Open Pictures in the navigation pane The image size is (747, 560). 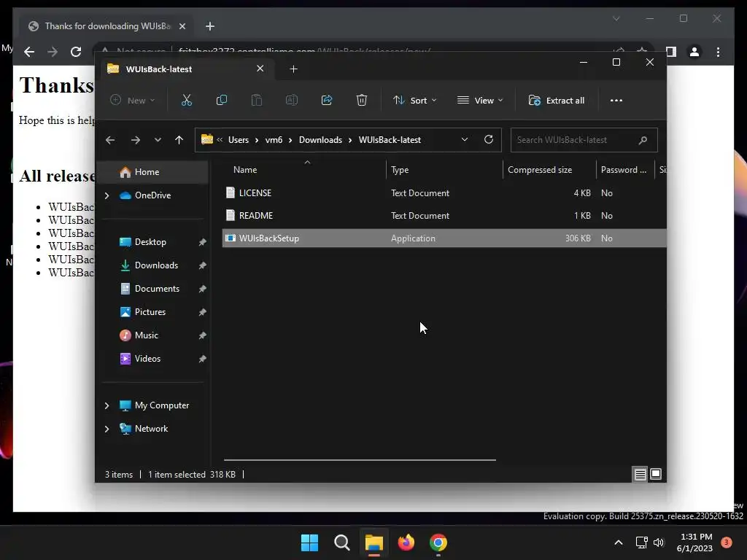(x=152, y=312)
